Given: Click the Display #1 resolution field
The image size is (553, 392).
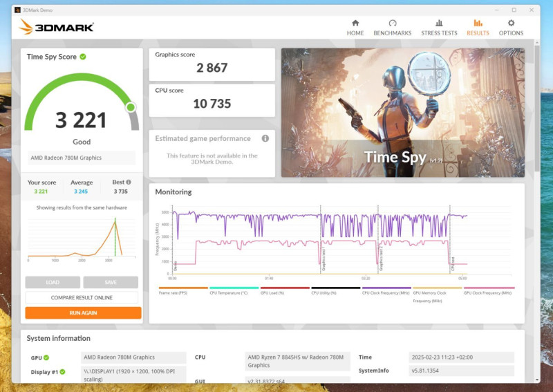Looking at the screenshot, I should tap(133, 375).
